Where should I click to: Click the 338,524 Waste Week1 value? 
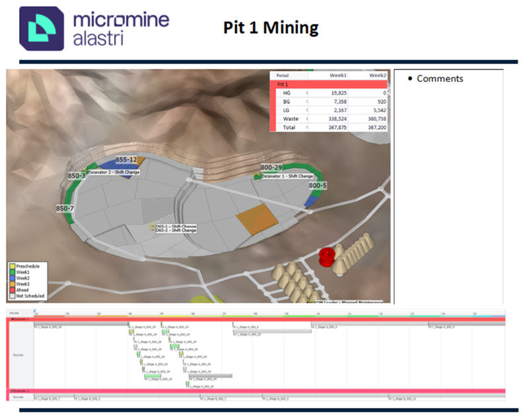click(337, 119)
